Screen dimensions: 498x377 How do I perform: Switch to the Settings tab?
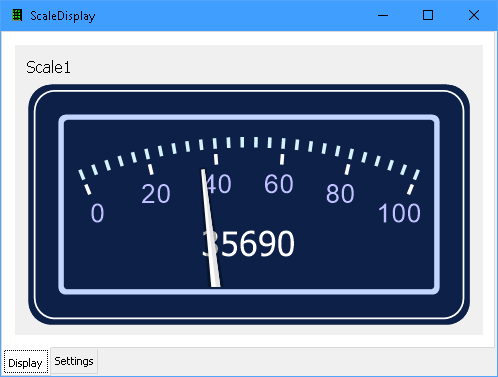point(74,361)
